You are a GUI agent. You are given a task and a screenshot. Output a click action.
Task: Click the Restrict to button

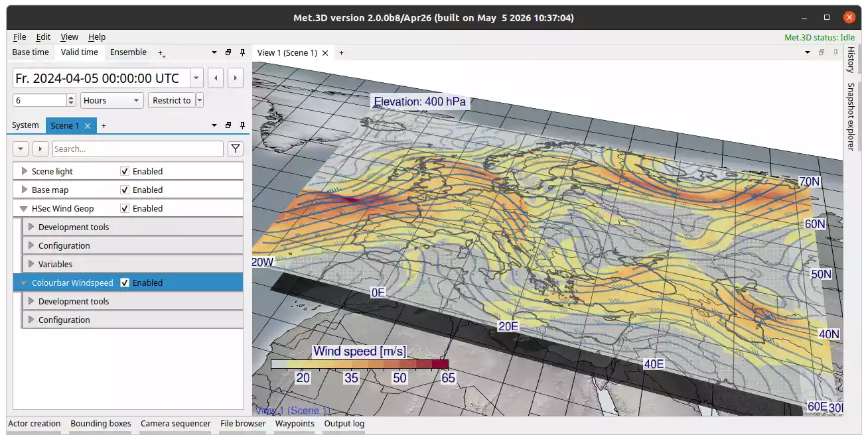(x=171, y=101)
